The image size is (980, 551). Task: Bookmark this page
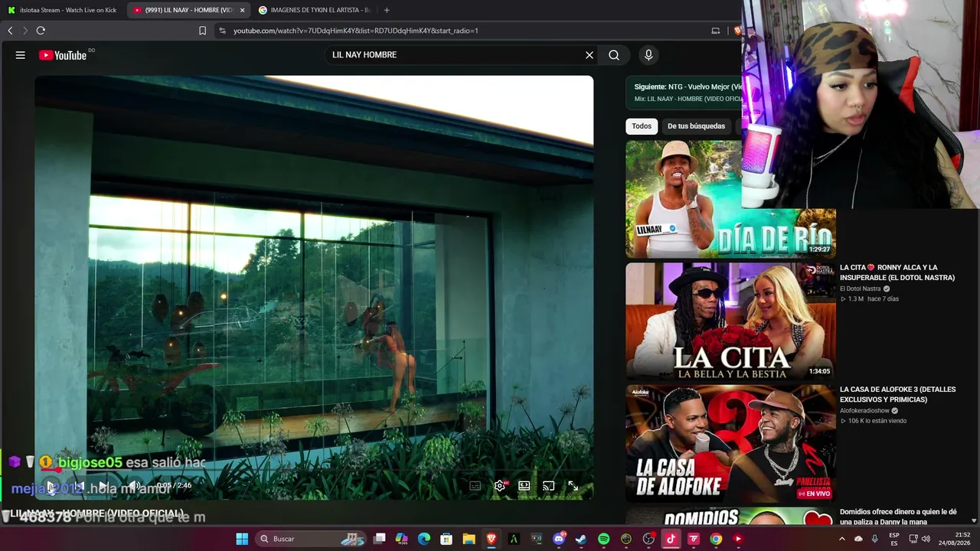pos(202,31)
